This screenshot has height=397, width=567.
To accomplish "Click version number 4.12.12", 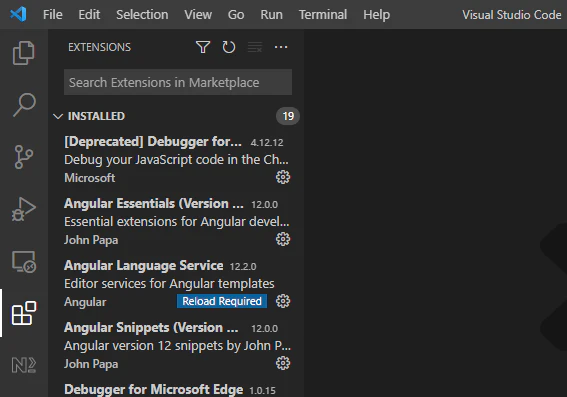I will tap(267, 142).
